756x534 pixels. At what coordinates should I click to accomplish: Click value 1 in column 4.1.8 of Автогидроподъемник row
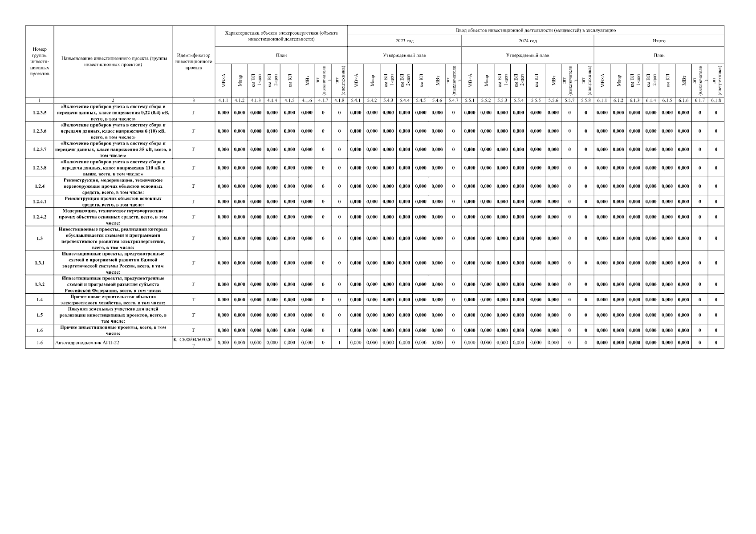coord(339,343)
